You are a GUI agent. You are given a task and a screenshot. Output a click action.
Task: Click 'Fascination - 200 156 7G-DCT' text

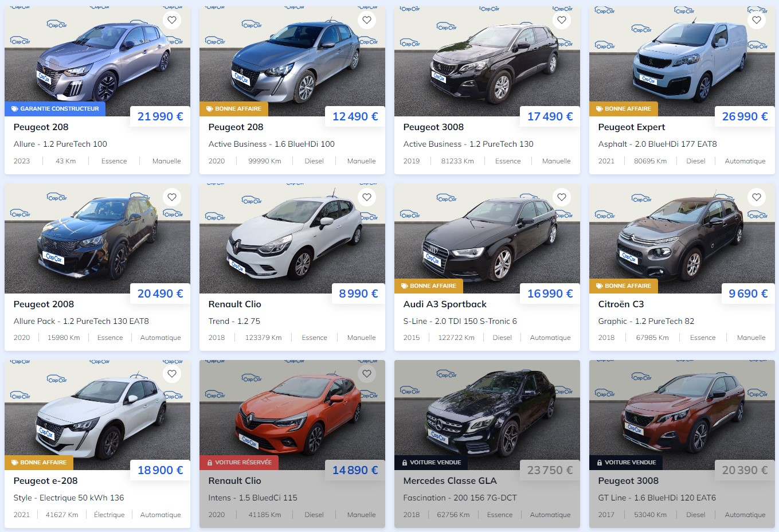click(x=460, y=498)
